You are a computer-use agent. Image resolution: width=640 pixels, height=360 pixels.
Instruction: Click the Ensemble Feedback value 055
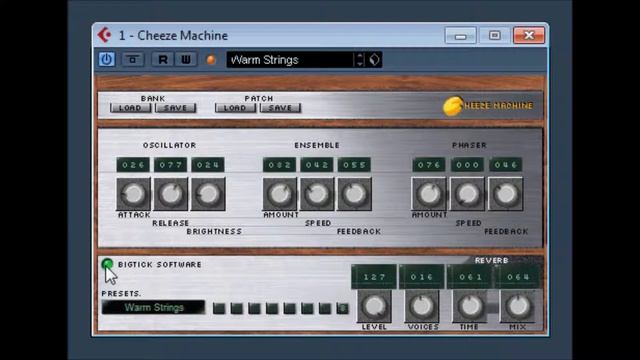pos(354,165)
